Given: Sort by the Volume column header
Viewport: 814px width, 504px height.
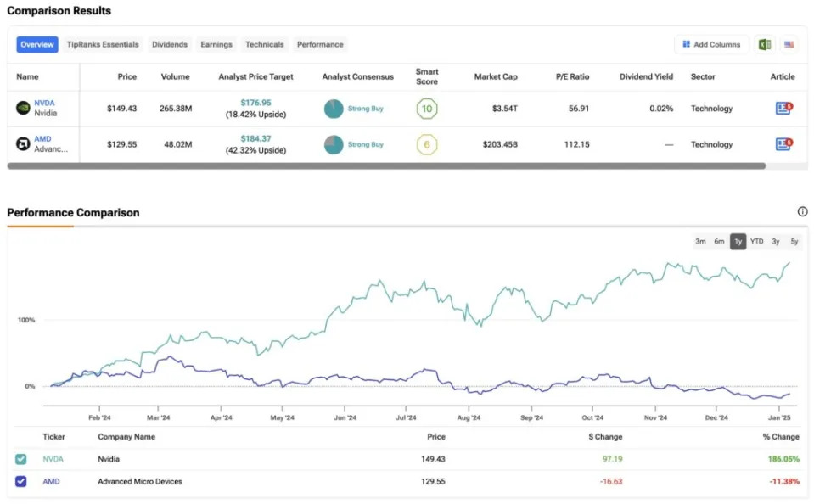Looking at the screenshot, I should [x=176, y=77].
